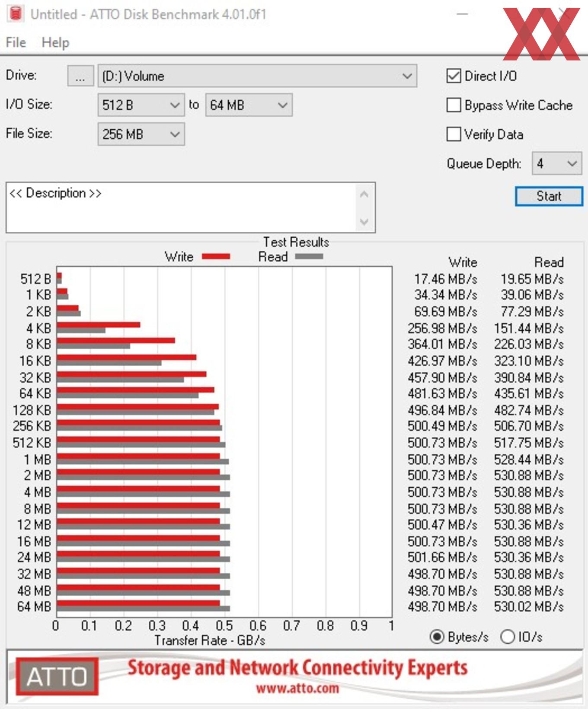Click the description scrollbar down arrow
Image resolution: width=588 pixels, height=709 pixels.
pyautogui.click(x=364, y=222)
